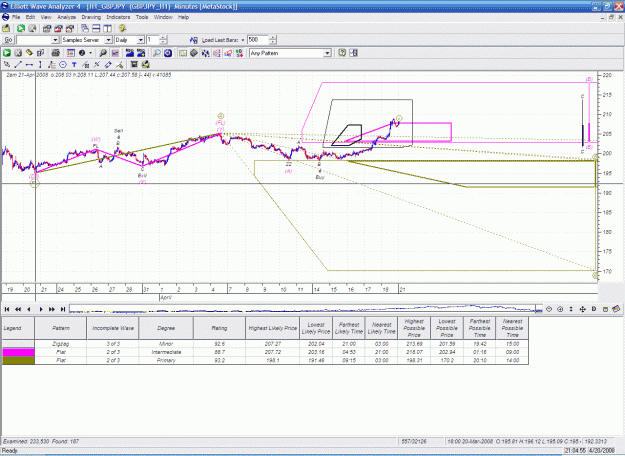The image size is (625, 456).
Task: Click the tile windows vertically icon
Action: point(107,28)
